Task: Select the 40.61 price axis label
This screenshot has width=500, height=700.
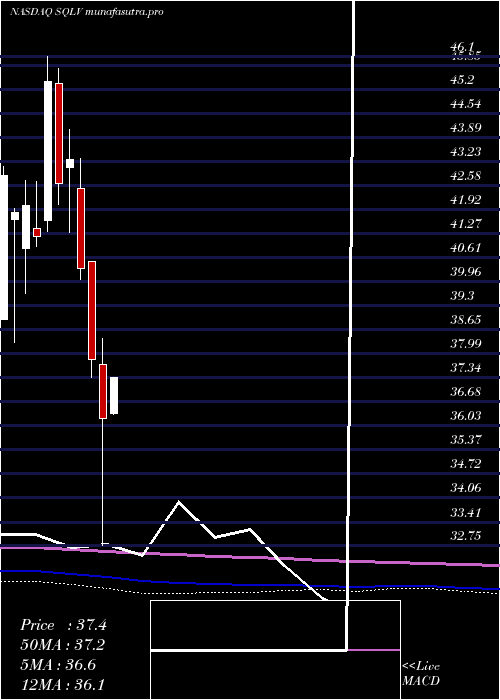Action: tap(466, 248)
